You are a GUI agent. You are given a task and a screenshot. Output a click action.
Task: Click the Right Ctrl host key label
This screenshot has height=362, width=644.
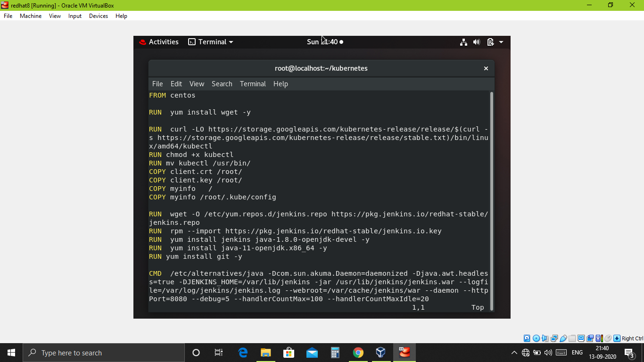click(633, 338)
